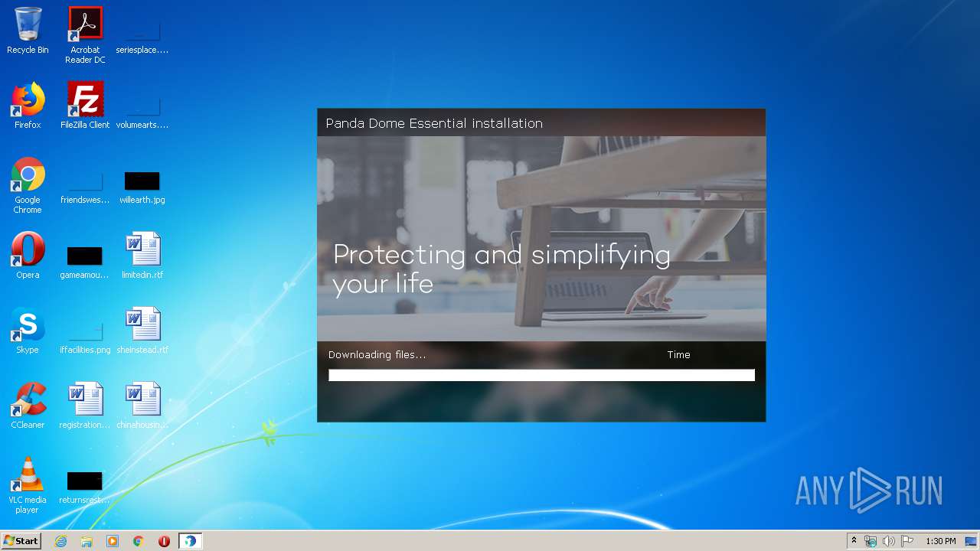Viewport: 980px width, 551px height.
Task: Open the Action Center flag icon
Action: (x=907, y=541)
